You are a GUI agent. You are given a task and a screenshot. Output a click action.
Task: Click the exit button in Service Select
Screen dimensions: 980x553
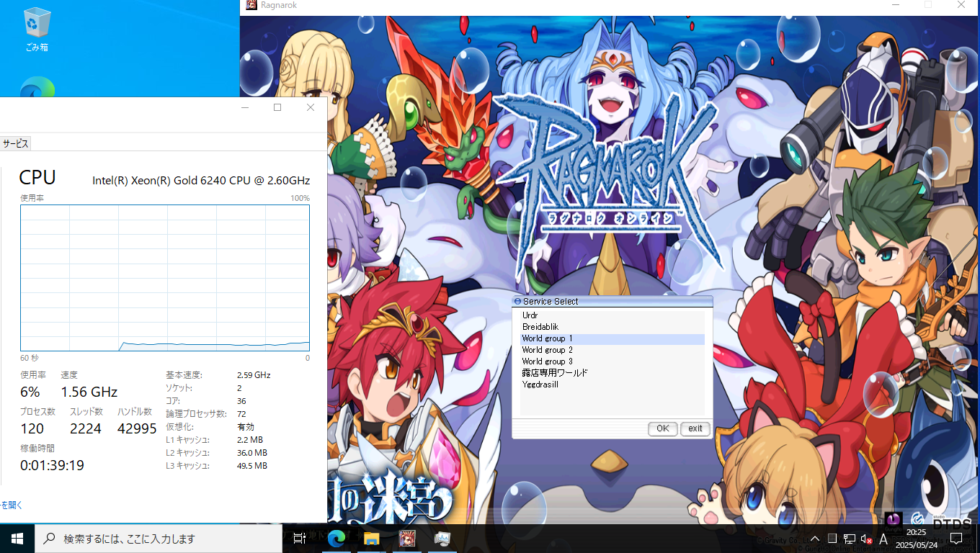[x=695, y=428]
